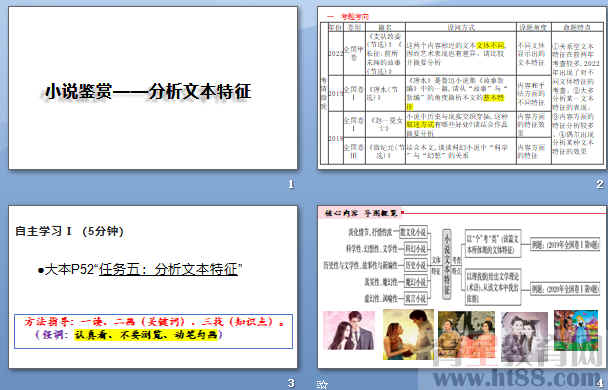Click the 核心内容 导图概览 header on slide 4

click(x=361, y=213)
